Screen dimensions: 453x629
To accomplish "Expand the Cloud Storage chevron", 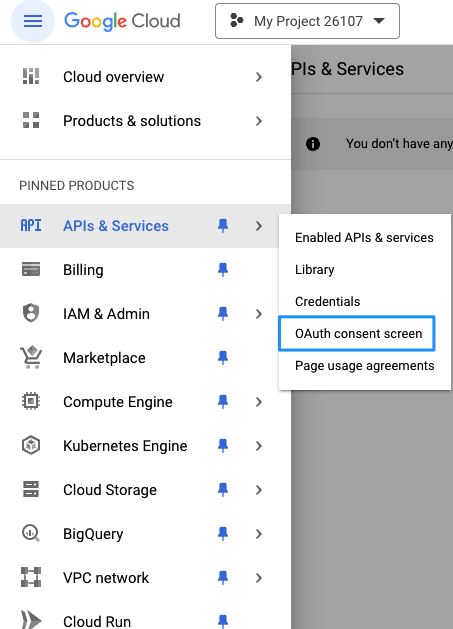I will tap(259, 490).
